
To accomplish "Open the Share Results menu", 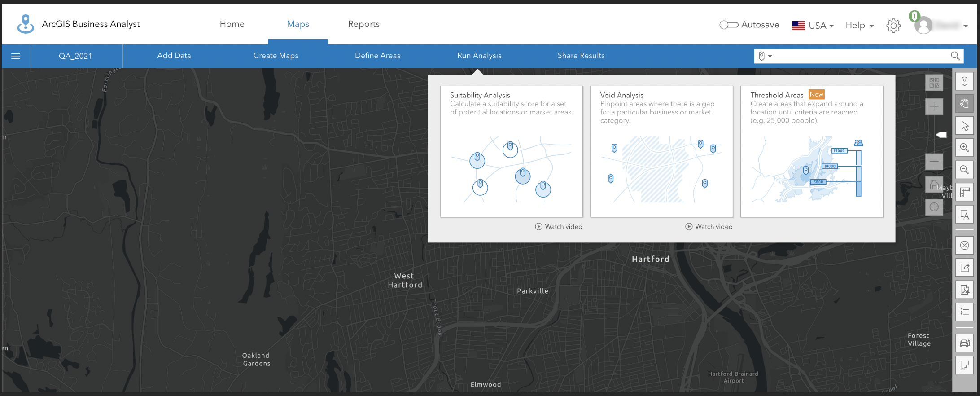I will click(x=581, y=56).
